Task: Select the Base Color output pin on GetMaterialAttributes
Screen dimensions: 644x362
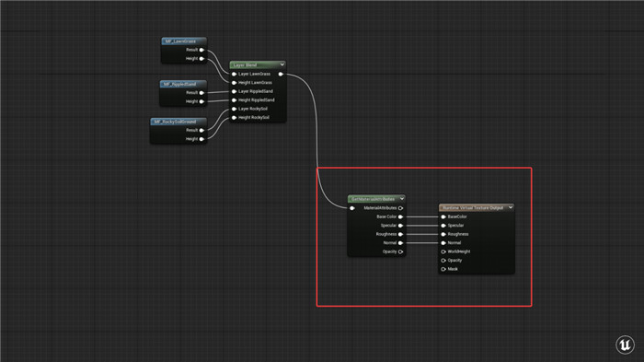Action: pos(400,216)
